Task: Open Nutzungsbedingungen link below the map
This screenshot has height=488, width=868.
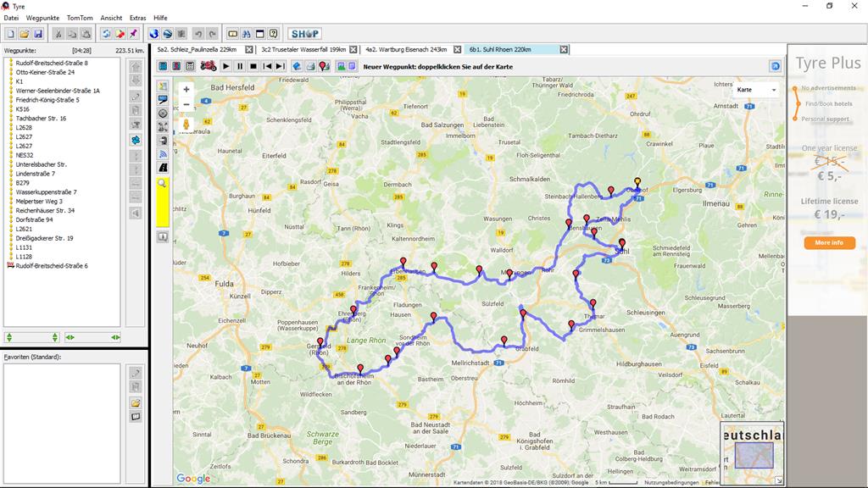Action: click(671, 483)
